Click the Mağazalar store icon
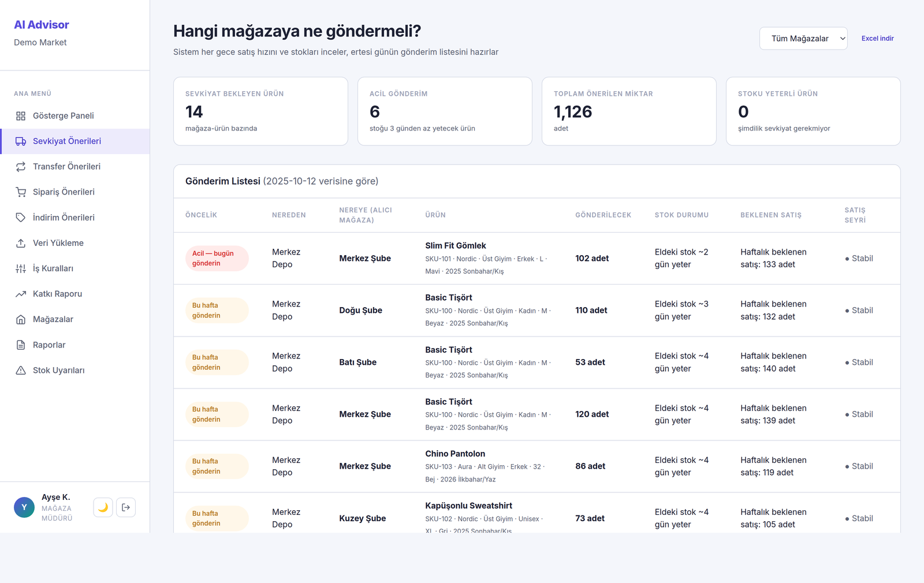Image resolution: width=924 pixels, height=583 pixels. (x=21, y=319)
